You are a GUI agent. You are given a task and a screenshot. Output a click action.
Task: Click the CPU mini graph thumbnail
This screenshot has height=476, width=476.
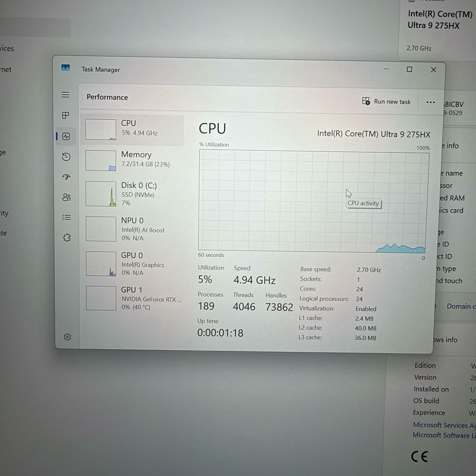tap(100, 130)
